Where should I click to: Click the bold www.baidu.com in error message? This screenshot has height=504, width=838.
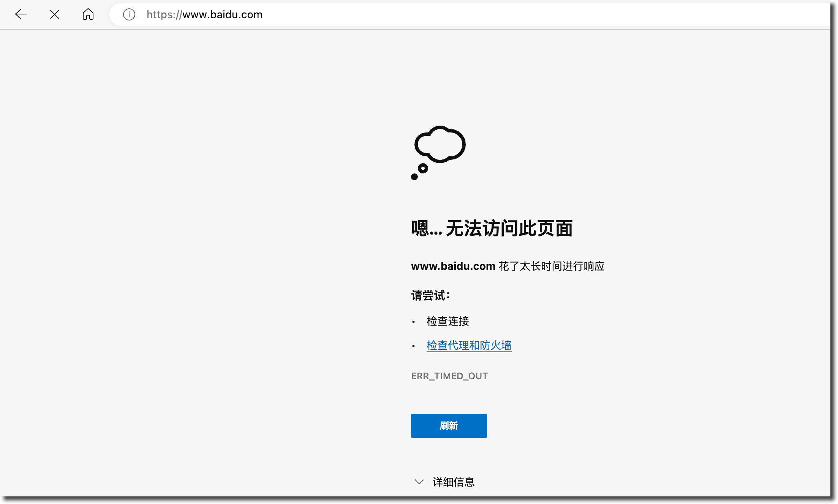(453, 266)
